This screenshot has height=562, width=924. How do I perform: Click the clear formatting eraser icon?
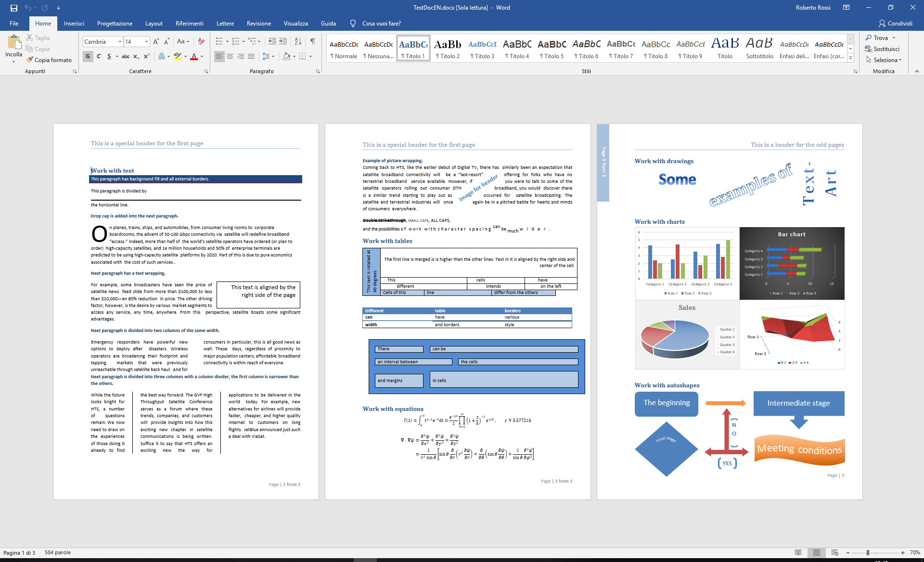point(201,41)
